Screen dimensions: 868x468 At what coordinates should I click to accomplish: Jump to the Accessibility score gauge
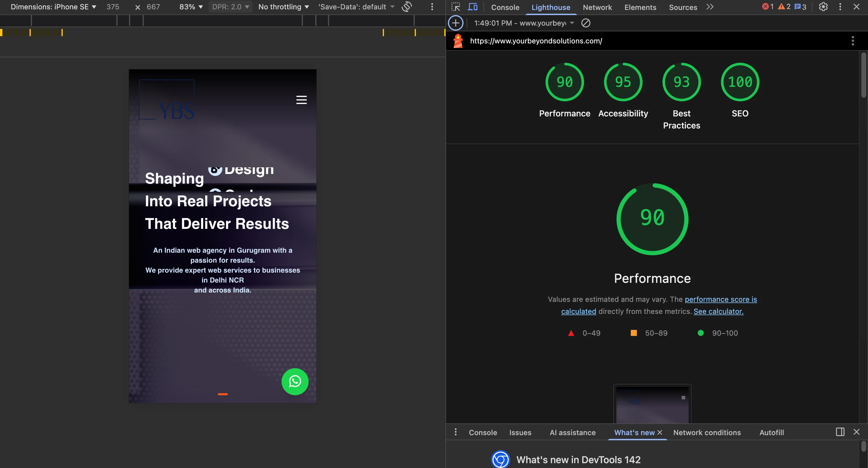point(623,82)
